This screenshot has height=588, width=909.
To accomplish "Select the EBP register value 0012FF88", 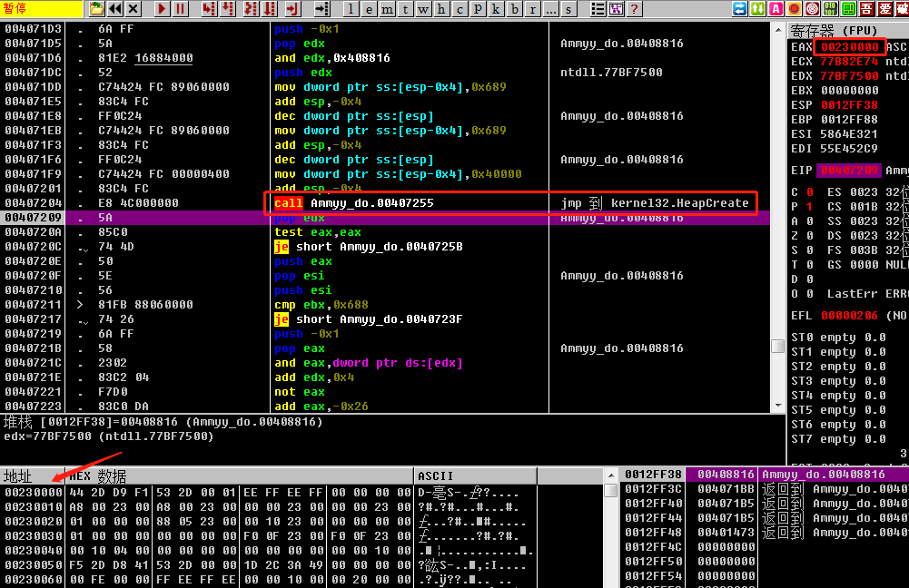I will [849, 120].
